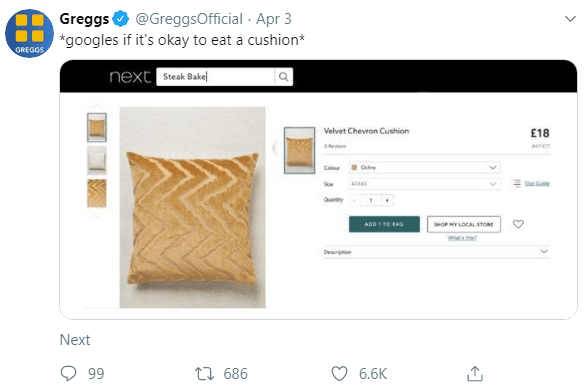Screen dimensions: 587x389
Task: Click the Add 1 to Bag button
Action: [384, 224]
